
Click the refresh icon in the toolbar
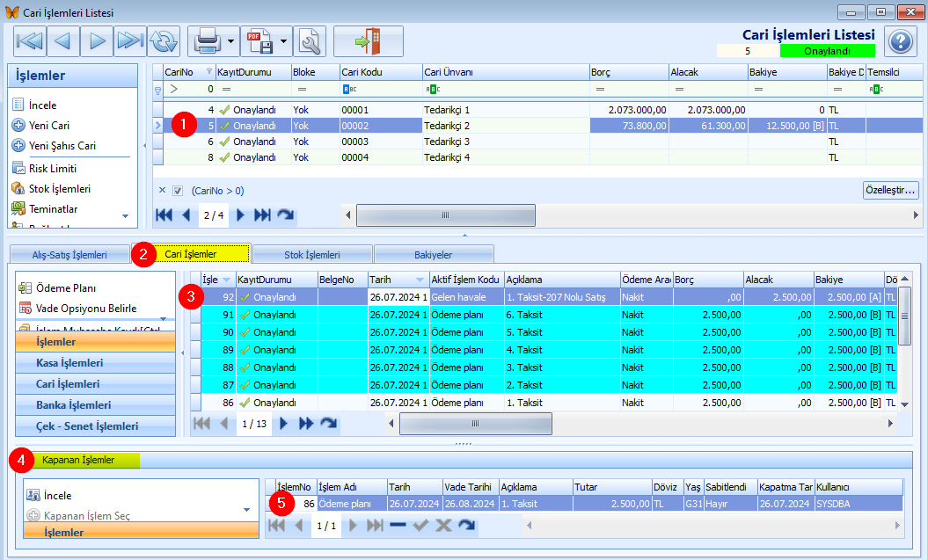[x=164, y=41]
